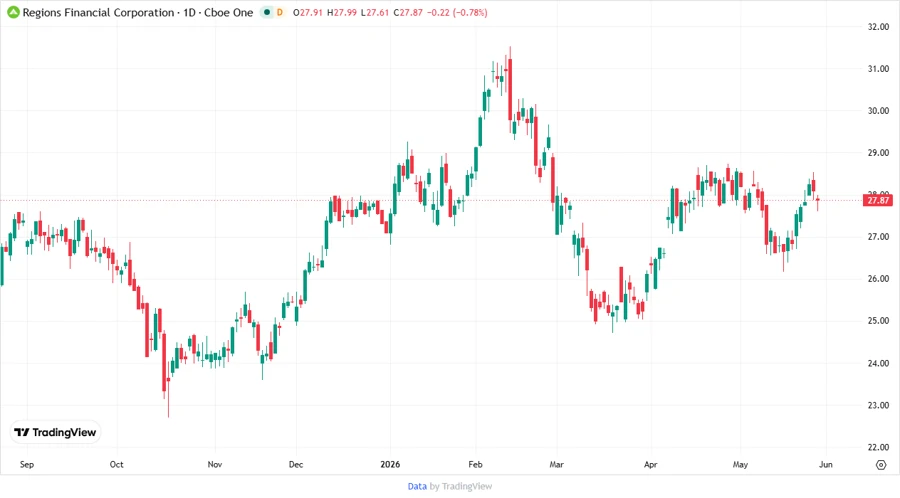The image size is (900, 498).
Task: Click the Mar label on time axis
Action: coord(556,464)
